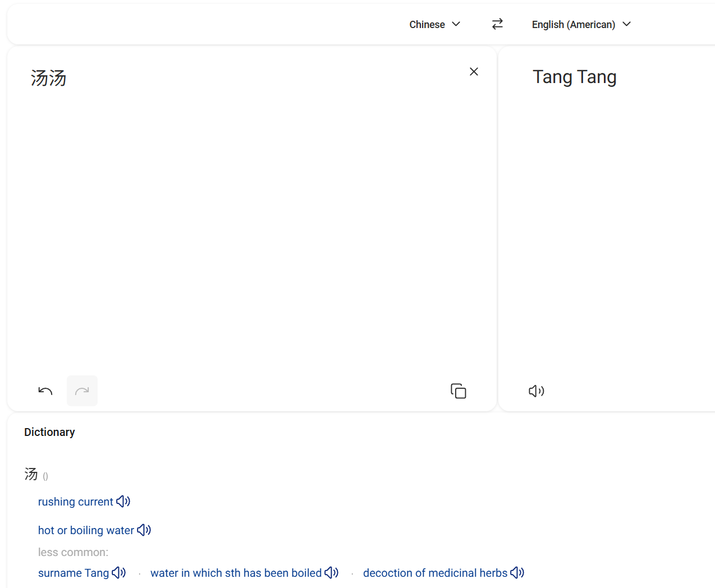Choose water in which sth has been boiled
715x588 pixels.
pyautogui.click(x=236, y=573)
